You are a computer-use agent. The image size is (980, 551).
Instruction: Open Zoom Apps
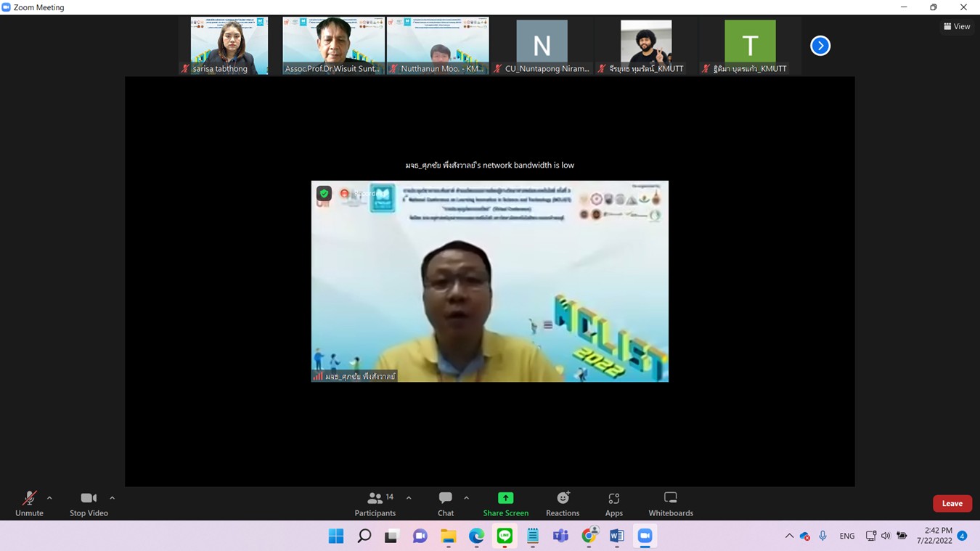point(614,503)
